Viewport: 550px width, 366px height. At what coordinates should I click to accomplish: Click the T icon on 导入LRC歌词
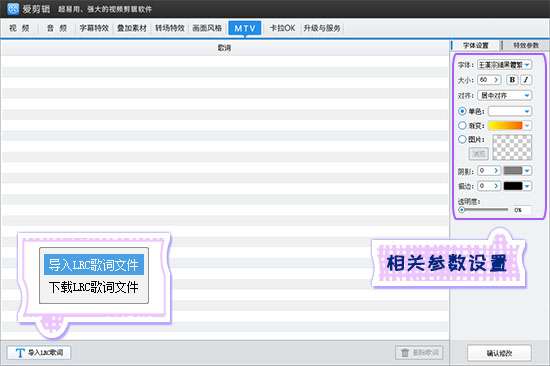pos(20,353)
